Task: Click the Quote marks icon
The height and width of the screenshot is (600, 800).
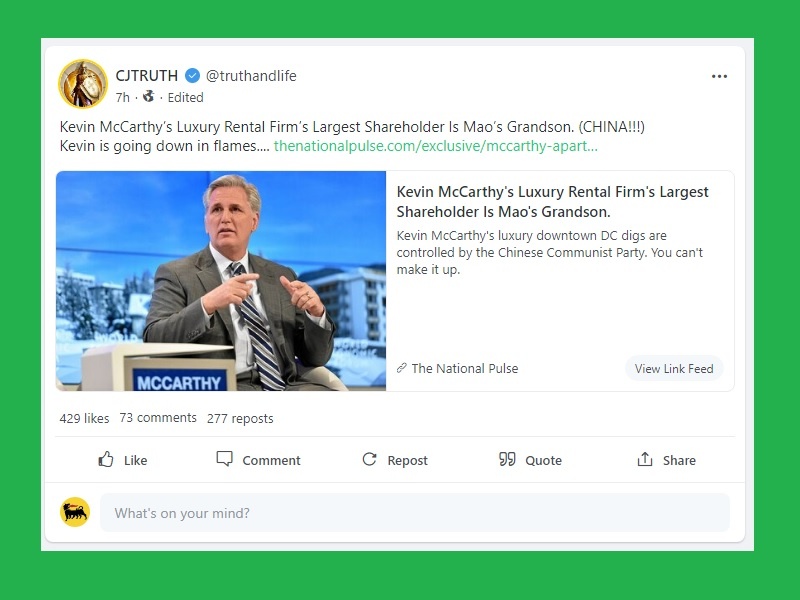Action: tap(507, 459)
